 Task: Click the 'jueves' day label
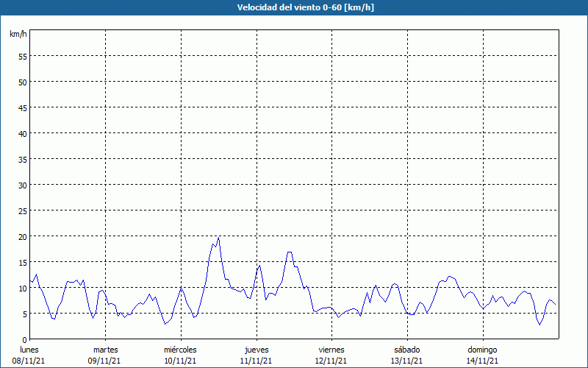pos(257,350)
